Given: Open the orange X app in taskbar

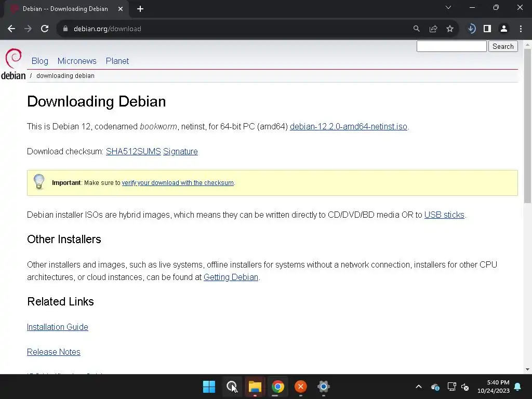Looking at the screenshot, I should click(x=301, y=387).
